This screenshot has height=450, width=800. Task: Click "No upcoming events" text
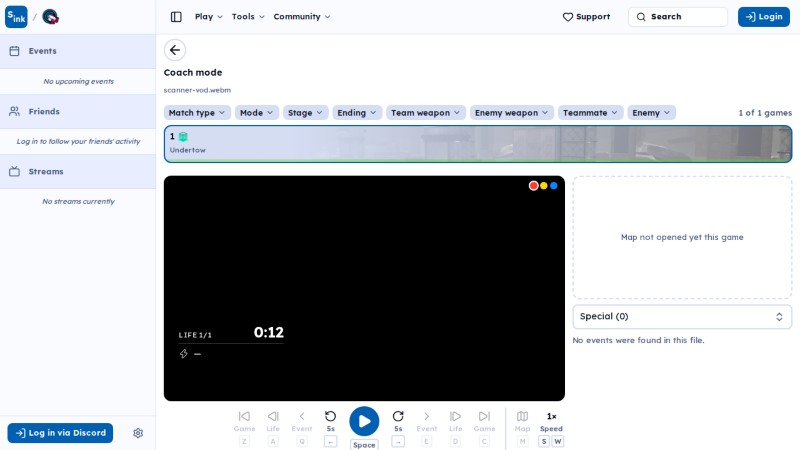[79, 81]
